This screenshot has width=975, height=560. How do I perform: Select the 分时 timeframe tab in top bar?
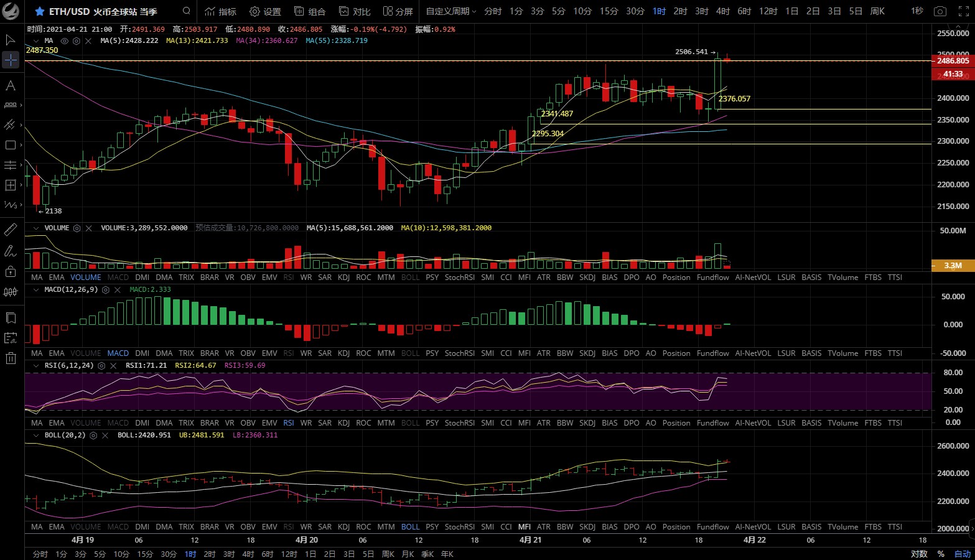point(493,12)
